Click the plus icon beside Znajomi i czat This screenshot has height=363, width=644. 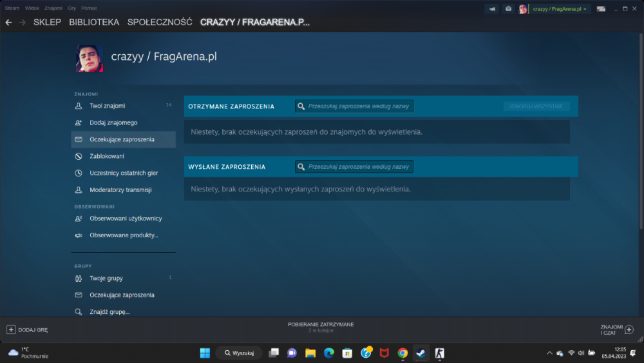[629, 329]
